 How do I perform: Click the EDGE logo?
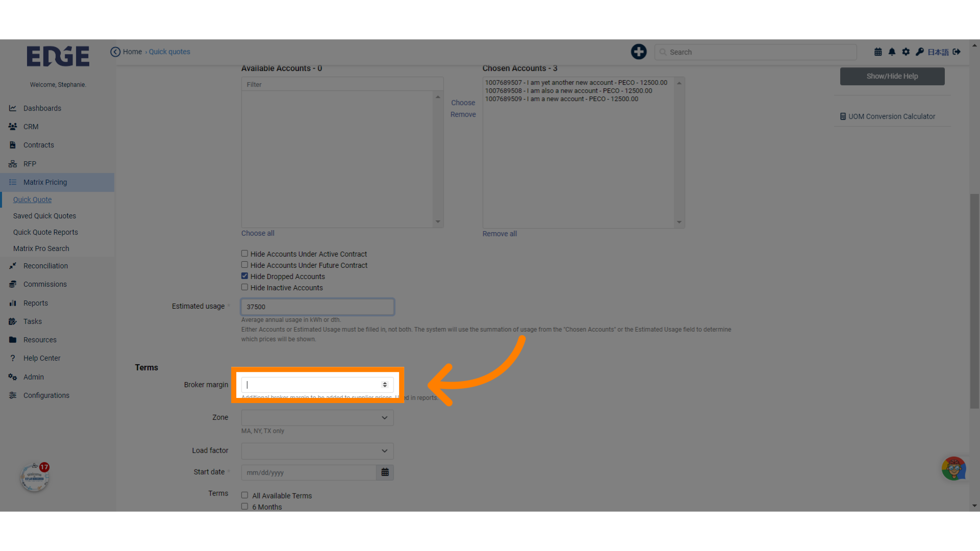pos(58,56)
